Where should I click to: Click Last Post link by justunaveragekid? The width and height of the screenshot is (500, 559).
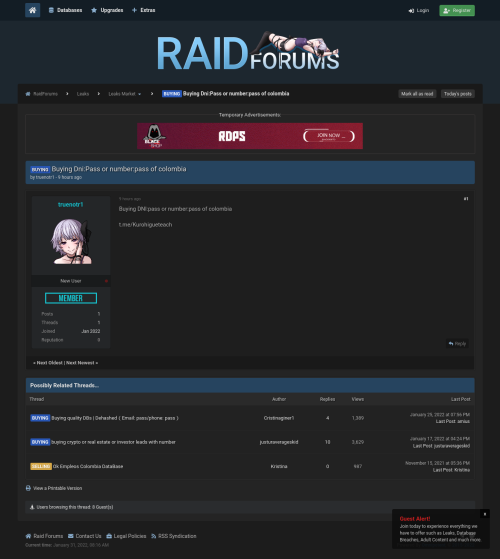point(423,446)
